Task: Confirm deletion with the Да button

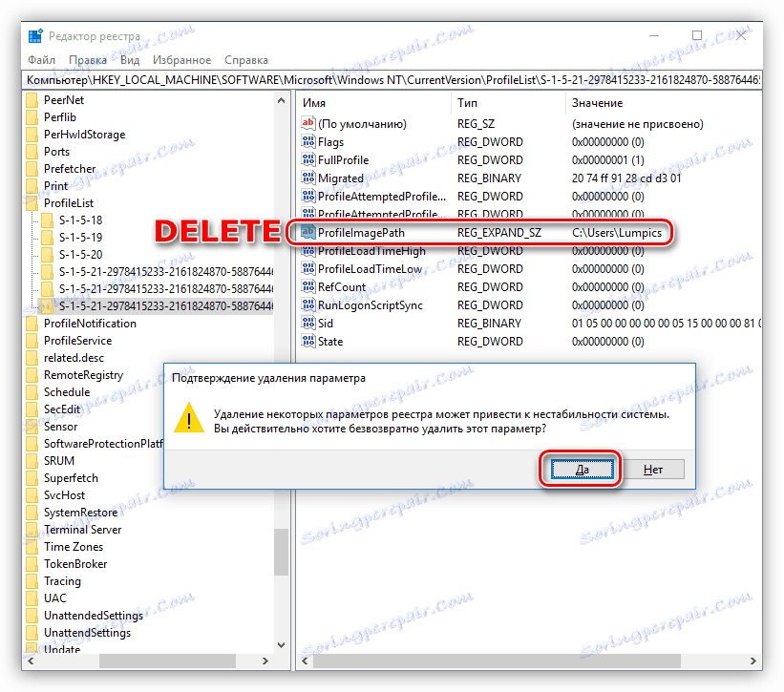Action: point(582,470)
